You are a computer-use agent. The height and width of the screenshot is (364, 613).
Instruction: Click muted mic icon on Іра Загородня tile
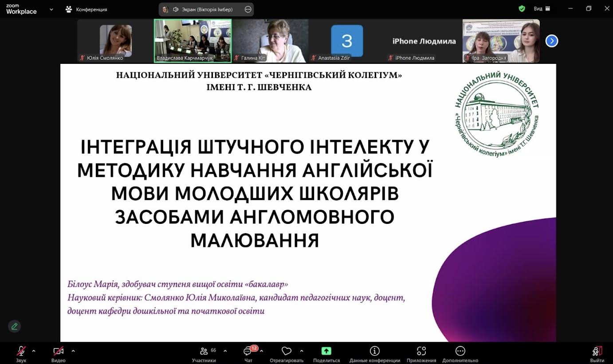(x=468, y=58)
